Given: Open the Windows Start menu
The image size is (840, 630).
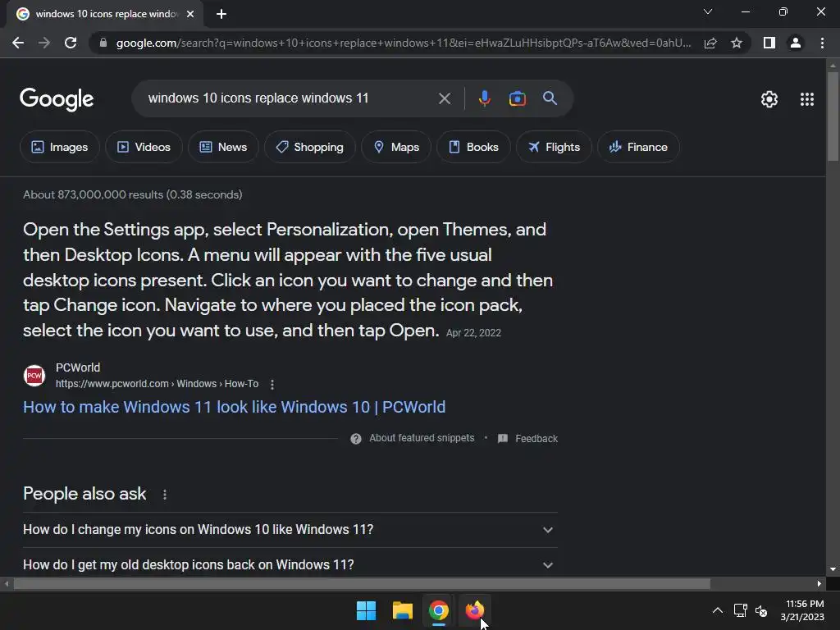Looking at the screenshot, I should point(367,610).
